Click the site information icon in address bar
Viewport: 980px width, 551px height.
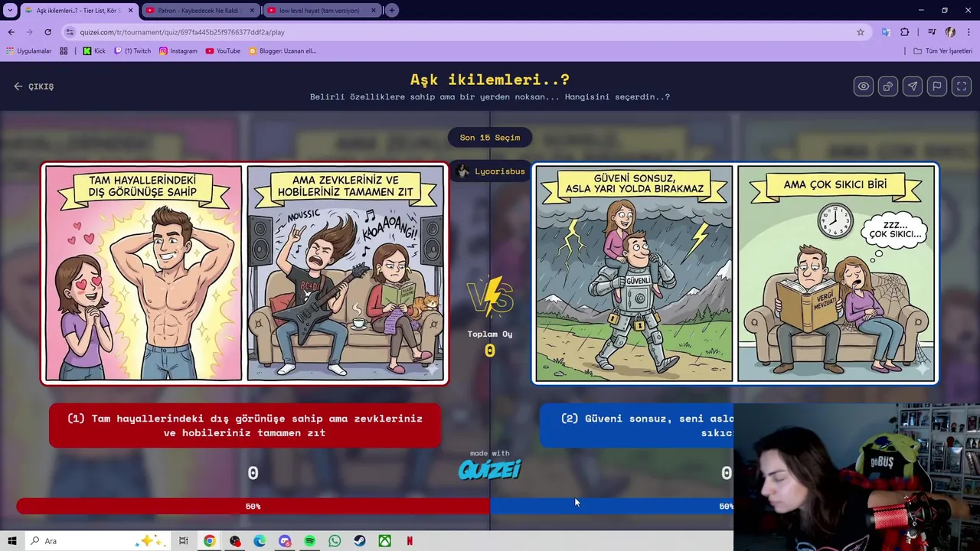pos(70,32)
